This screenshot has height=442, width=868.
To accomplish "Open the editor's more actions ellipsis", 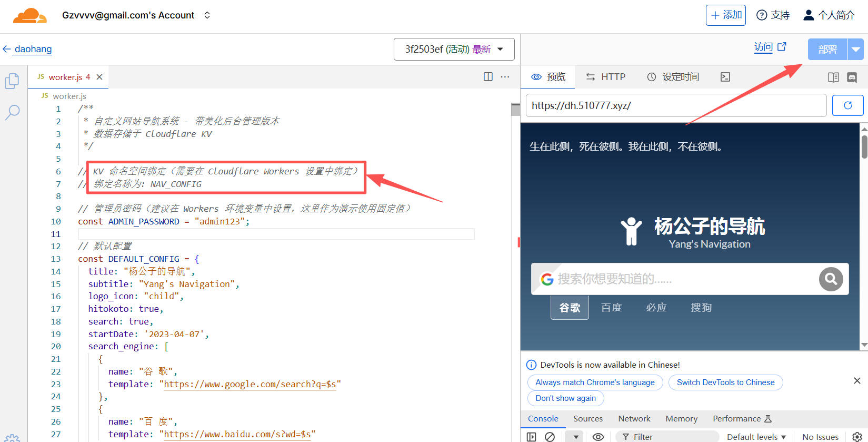I will tap(505, 77).
